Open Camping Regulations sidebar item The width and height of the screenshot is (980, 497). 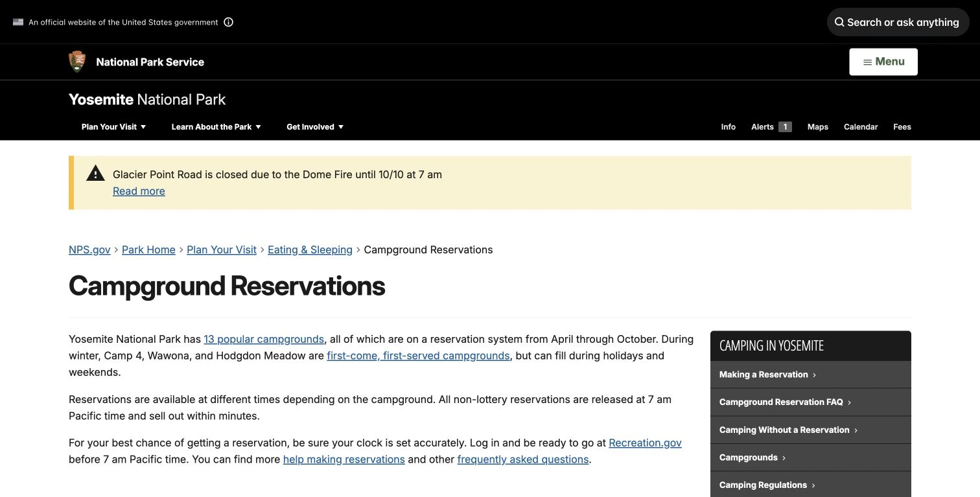(x=811, y=485)
